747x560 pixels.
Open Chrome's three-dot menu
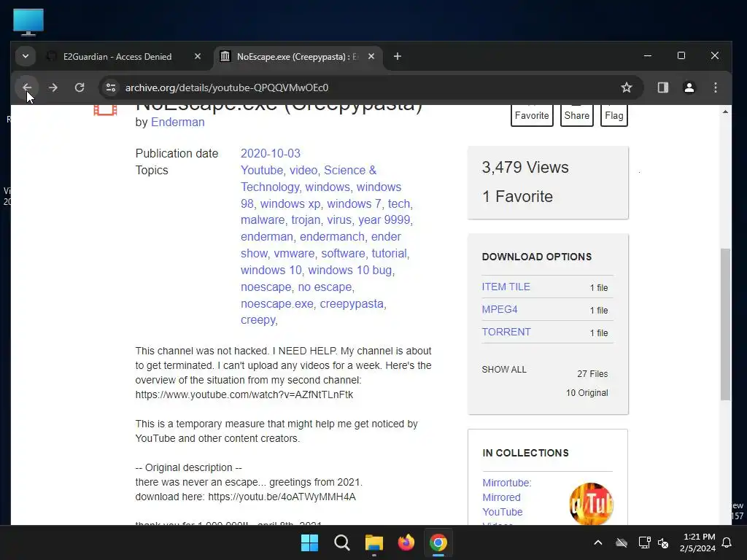715,87
